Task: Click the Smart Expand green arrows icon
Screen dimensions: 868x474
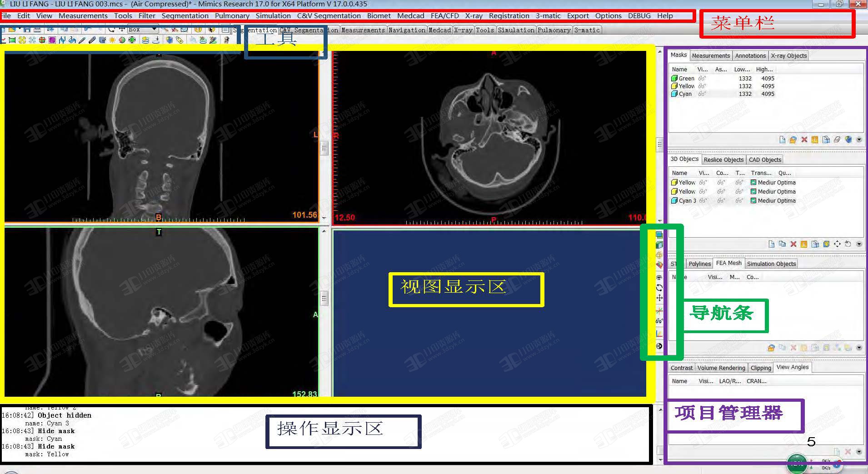Action: [132, 40]
